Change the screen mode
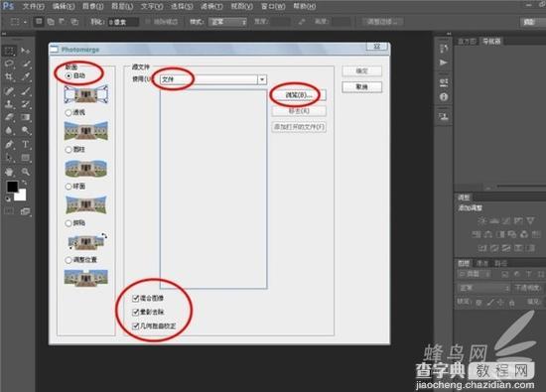 pos(26,211)
